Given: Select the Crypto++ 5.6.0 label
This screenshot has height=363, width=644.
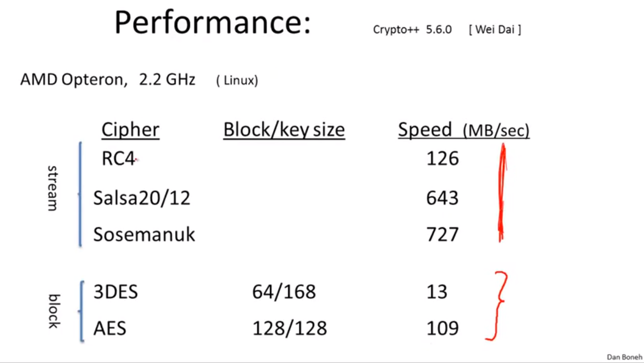Looking at the screenshot, I should point(412,29).
